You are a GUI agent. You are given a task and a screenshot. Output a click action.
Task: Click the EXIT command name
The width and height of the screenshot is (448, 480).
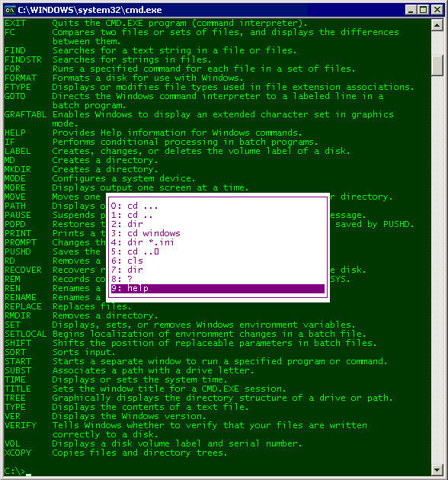click(x=15, y=24)
